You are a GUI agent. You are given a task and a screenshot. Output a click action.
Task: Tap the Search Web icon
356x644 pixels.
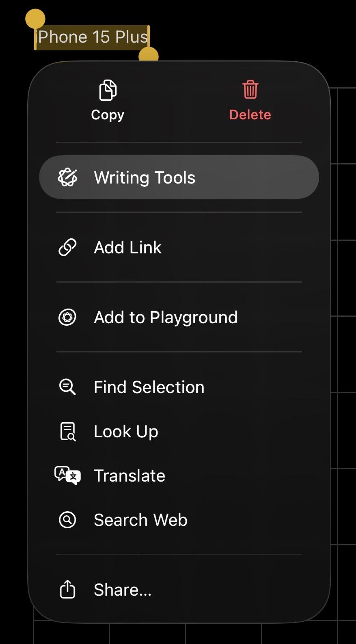67,520
